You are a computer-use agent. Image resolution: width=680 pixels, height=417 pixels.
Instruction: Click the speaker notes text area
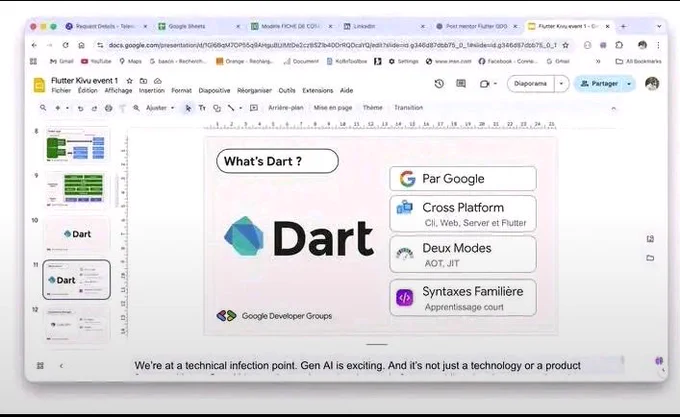[x=377, y=366]
